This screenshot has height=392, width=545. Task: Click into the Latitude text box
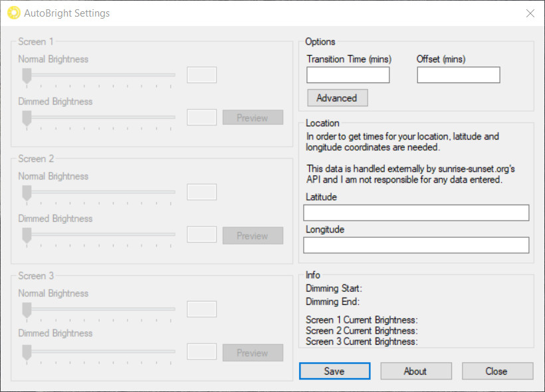416,213
